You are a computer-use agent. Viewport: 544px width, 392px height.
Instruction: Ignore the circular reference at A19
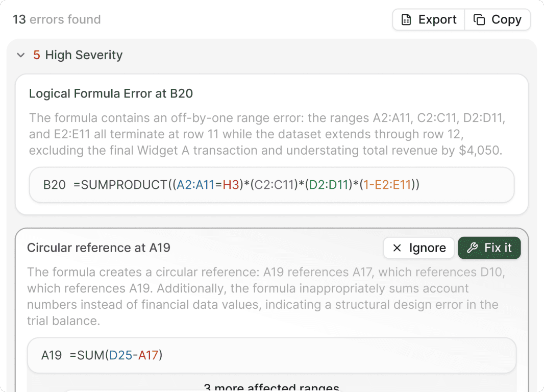418,248
